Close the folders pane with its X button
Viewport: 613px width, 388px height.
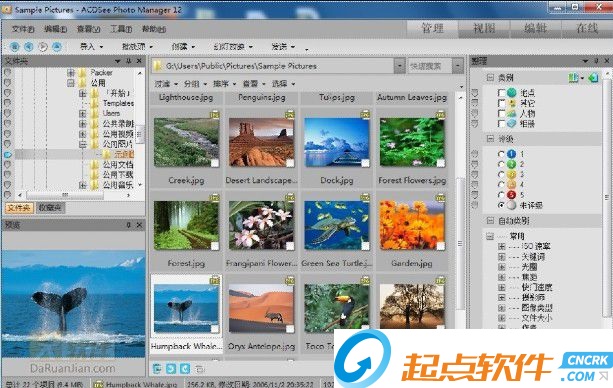(x=139, y=61)
